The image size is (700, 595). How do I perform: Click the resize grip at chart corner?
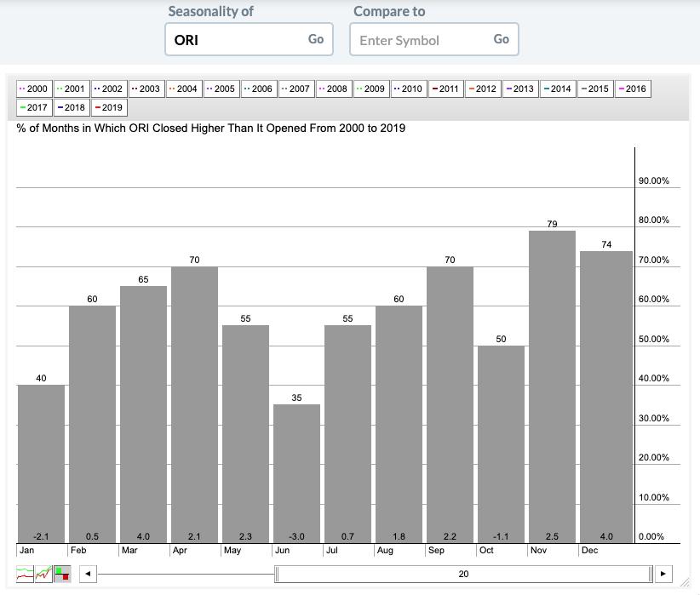click(x=685, y=581)
